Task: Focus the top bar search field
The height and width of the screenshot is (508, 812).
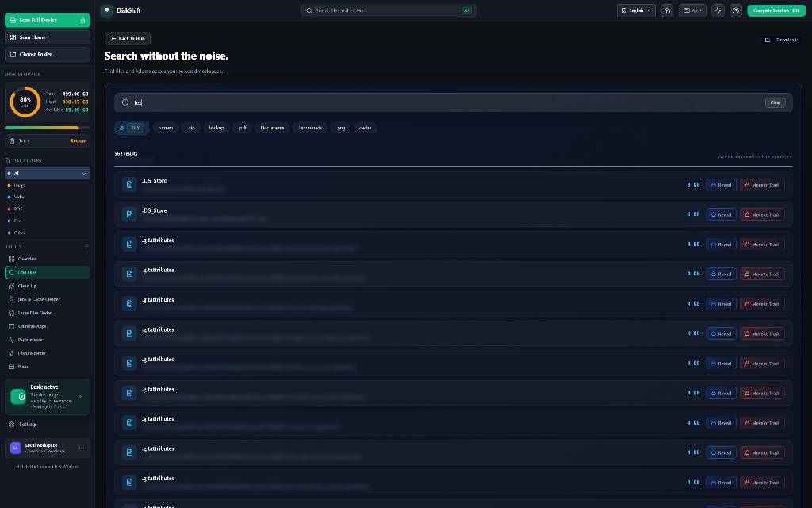Action: point(389,10)
